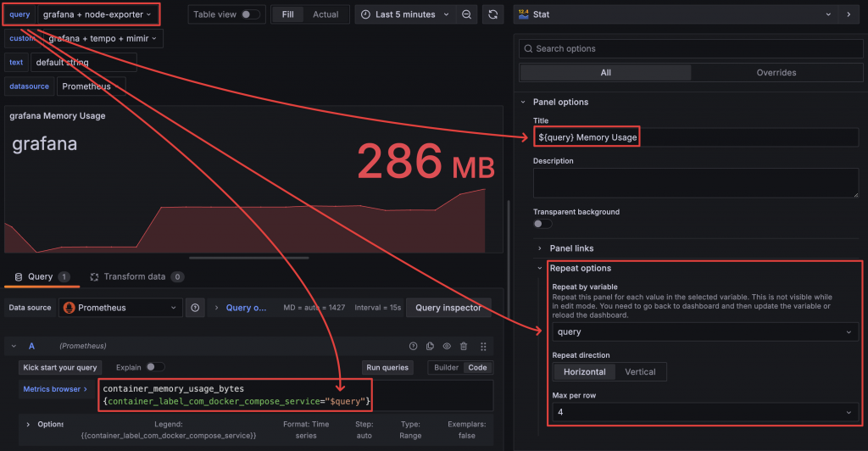Switch query editor to Code mode
Image resolution: width=868 pixels, height=451 pixels.
click(478, 367)
